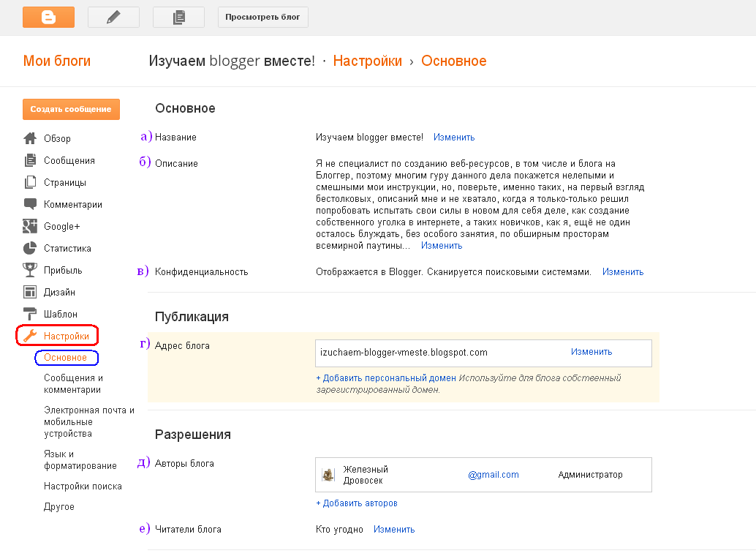The height and width of the screenshot is (556, 756).
Task: Open Сообщения и комментарии settings subsection
Action: pos(73,383)
